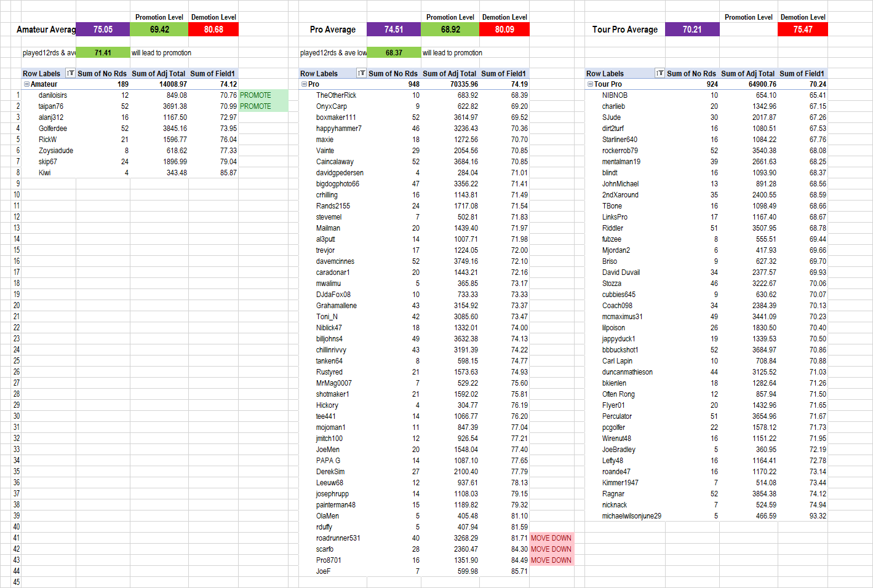Select the green Pro promotion level 68.92 cell
The height and width of the screenshot is (588, 873).
[x=450, y=30]
